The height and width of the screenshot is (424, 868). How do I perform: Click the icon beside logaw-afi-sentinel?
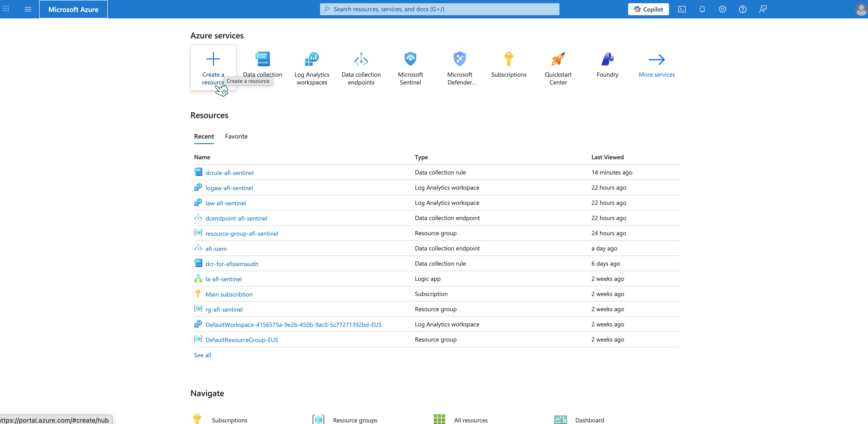(x=198, y=187)
